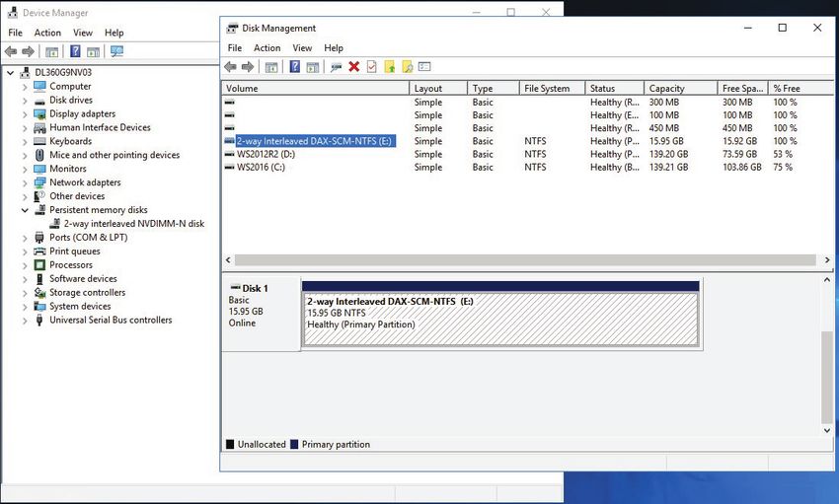Open Action menu in Device Manager

click(x=47, y=33)
